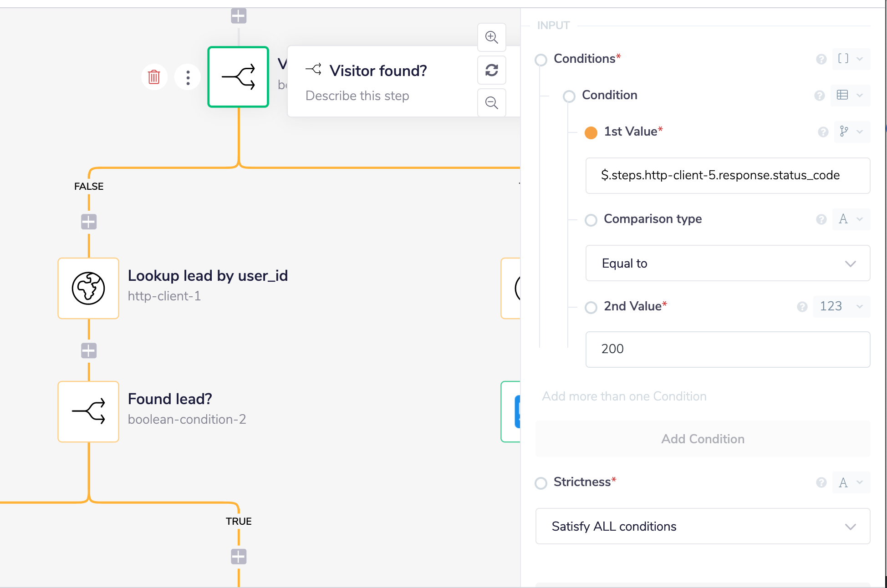Viewport: 887px width, 588px height.
Task: Open the Comparison type dropdown
Action: pyautogui.click(x=726, y=263)
